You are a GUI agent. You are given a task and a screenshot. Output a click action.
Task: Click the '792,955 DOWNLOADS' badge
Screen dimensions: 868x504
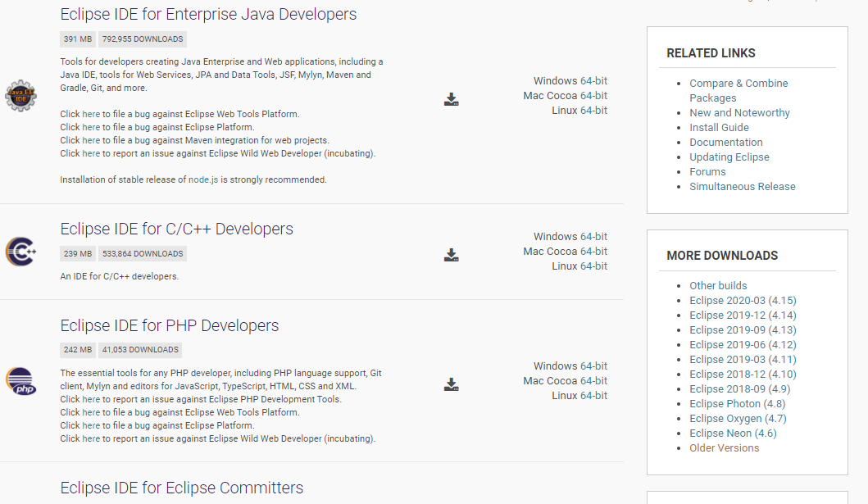point(143,39)
